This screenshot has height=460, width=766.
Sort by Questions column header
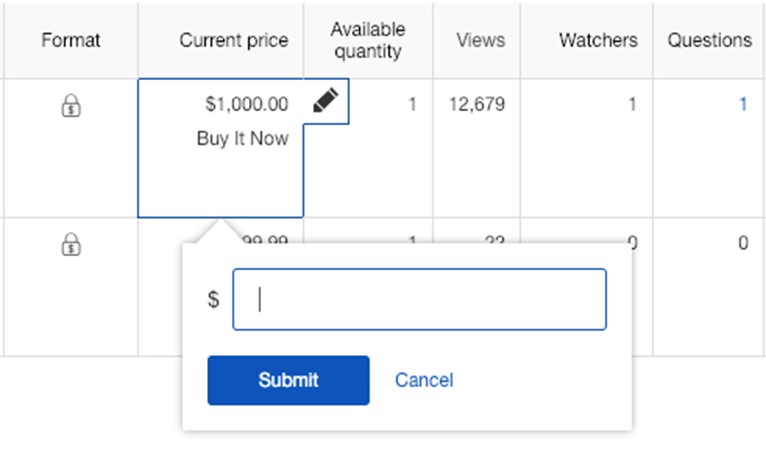(x=710, y=40)
